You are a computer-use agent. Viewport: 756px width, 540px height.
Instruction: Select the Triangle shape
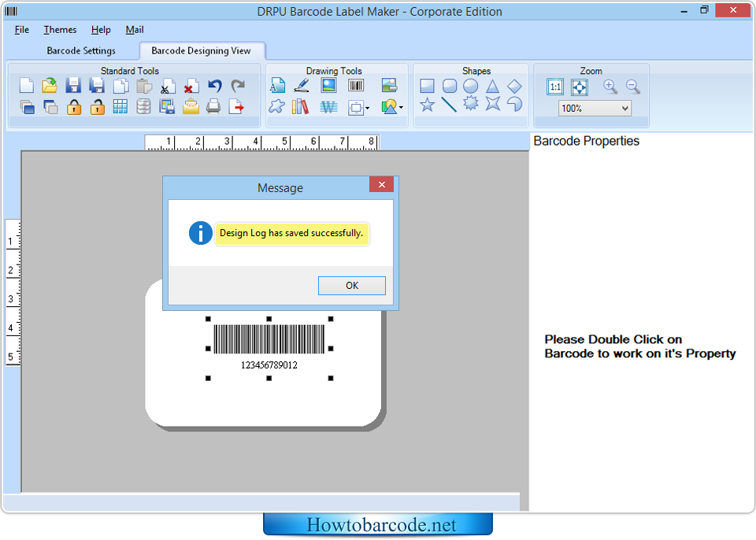click(x=492, y=86)
